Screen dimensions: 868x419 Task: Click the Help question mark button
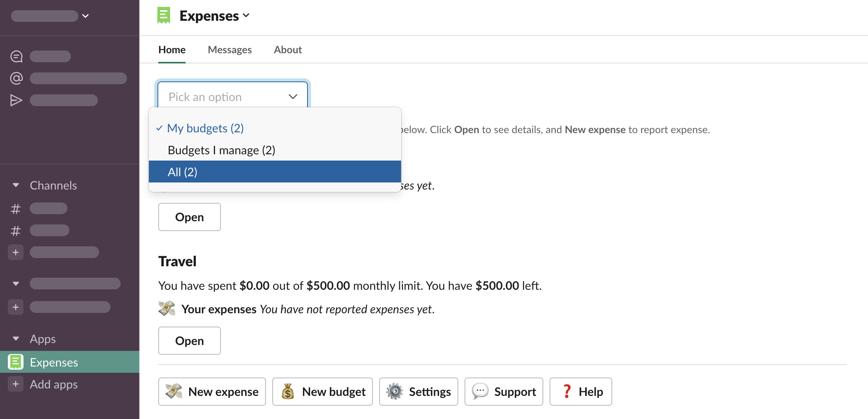pyautogui.click(x=580, y=392)
